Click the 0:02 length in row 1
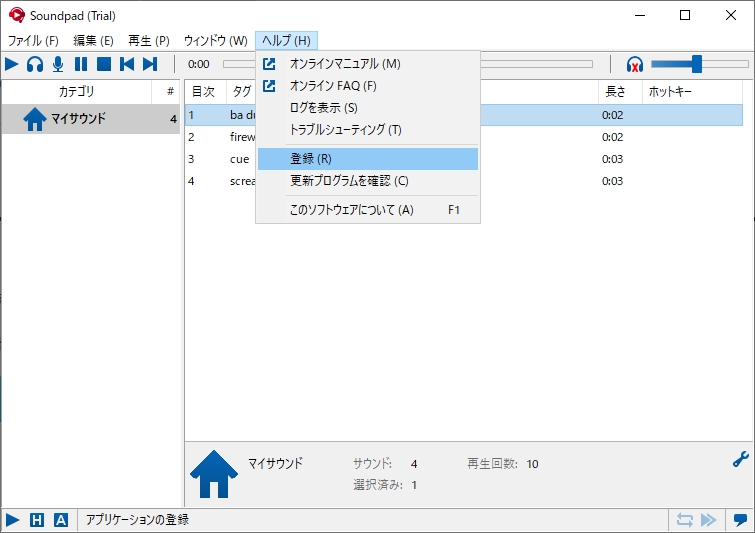Image resolution: width=755 pixels, height=533 pixels. [612, 115]
